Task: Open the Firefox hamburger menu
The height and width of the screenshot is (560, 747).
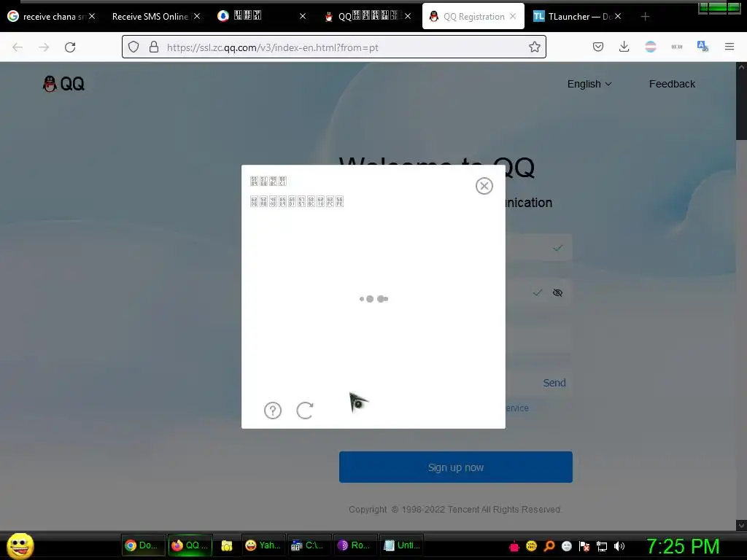Action: pyautogui.click(x=729, y=47)
